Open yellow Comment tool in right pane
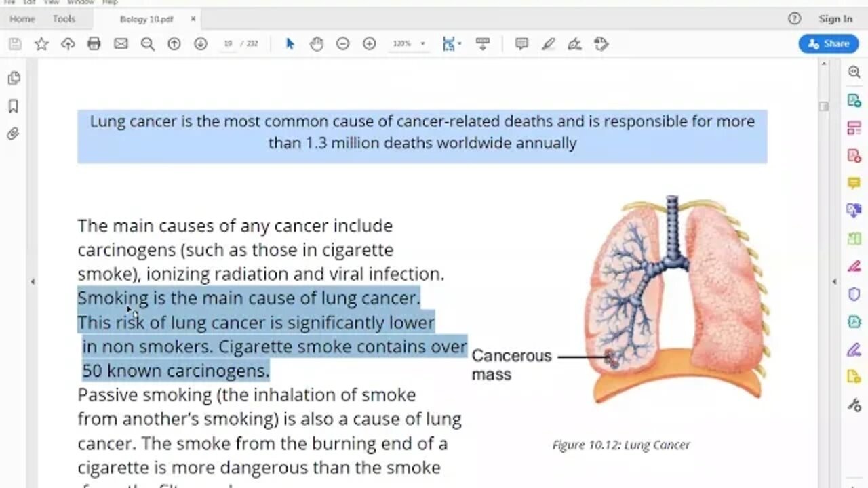This screenshot has height=488, width=868. click(854, 184)
